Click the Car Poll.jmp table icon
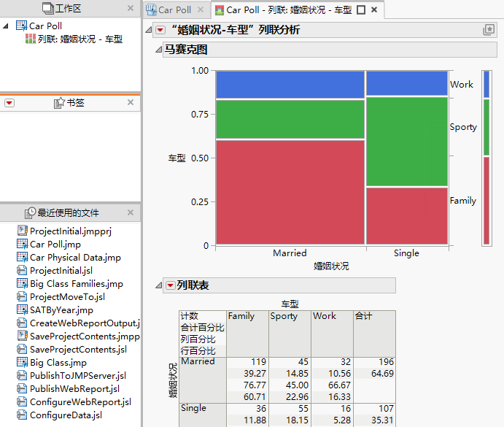504x427 pixels. coord(22,244)
